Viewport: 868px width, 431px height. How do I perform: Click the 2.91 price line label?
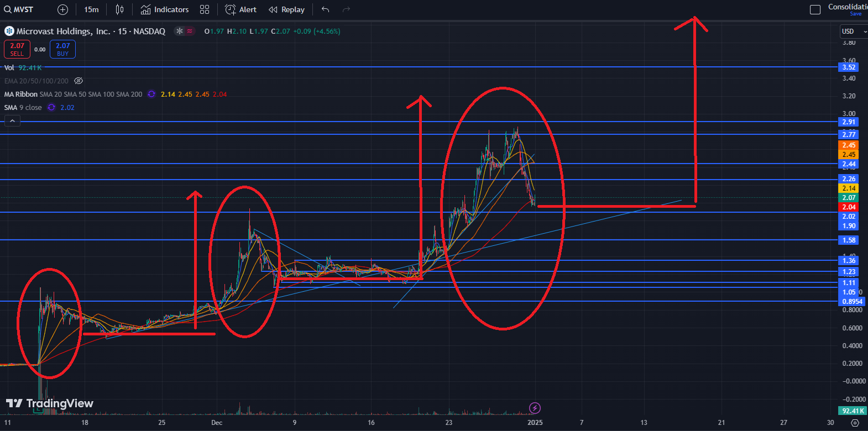(x=849, y=122)
